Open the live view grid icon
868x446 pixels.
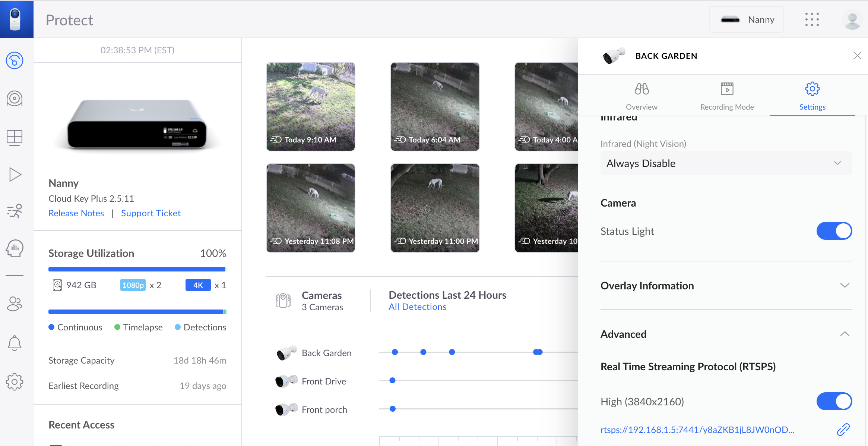[x=15, y=138]
